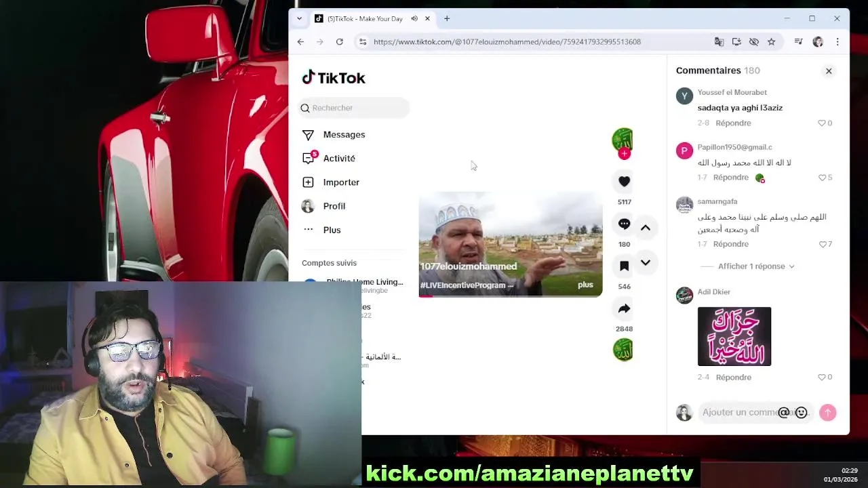Mute the TikTok tab audio icon
868x488 pixels.
pos(414,18)
